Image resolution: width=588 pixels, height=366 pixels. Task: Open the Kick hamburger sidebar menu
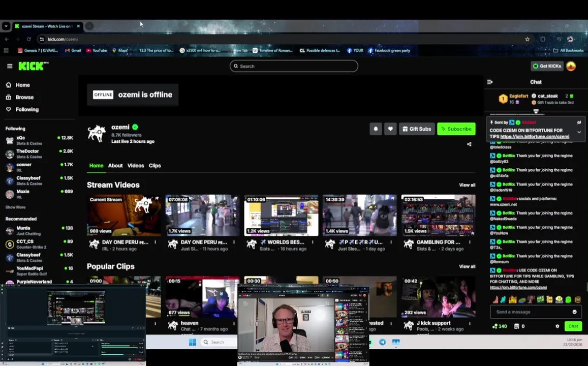[10, 66]
